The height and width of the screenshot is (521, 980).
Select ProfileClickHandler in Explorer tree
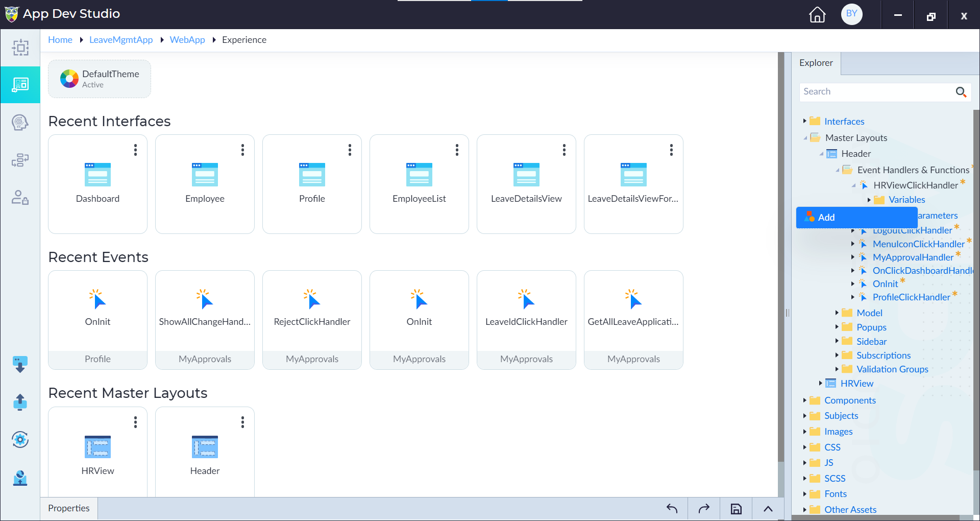point(911,297)
